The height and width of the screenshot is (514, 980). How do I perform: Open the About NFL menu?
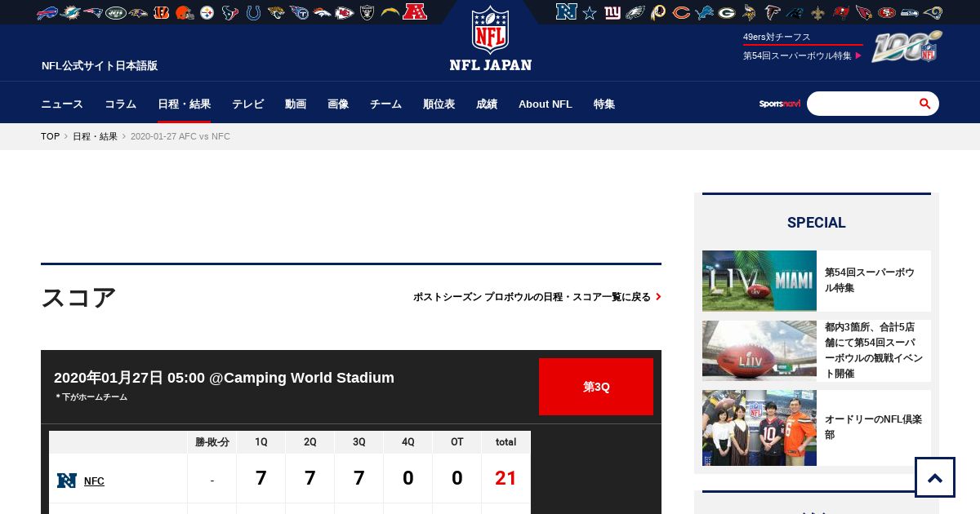click(546, 104)
